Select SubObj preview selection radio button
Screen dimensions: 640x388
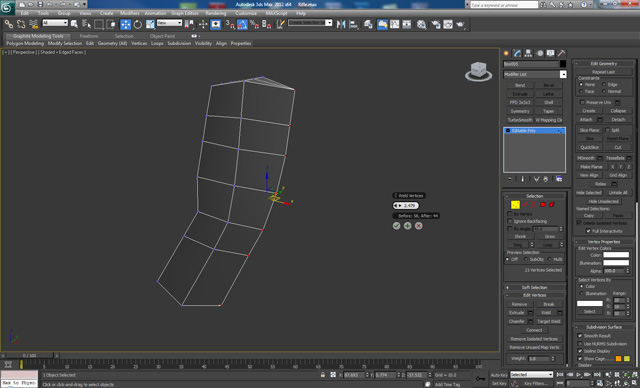click(x=526, y=259)
